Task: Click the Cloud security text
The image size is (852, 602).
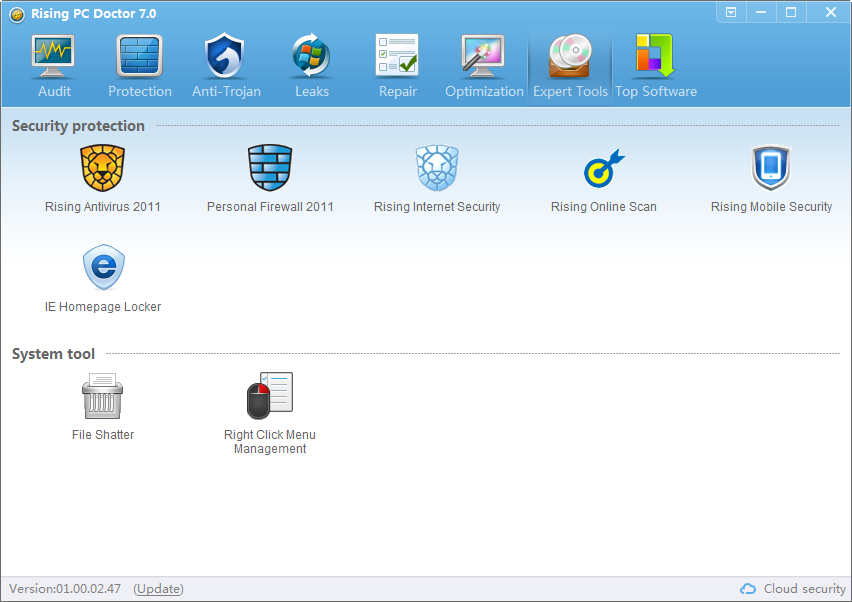Action: tap(805, 589)
